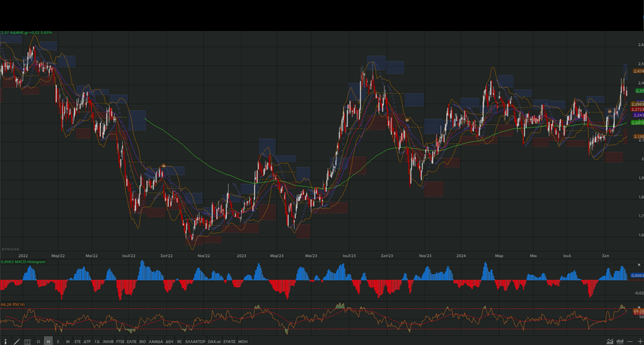Open the ΜΟΗ symbol chart
Screen dimensions: 644x345
[242, 341]
